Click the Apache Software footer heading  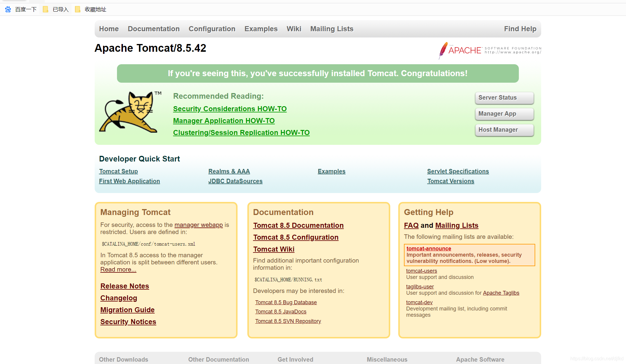pos(480,360)
